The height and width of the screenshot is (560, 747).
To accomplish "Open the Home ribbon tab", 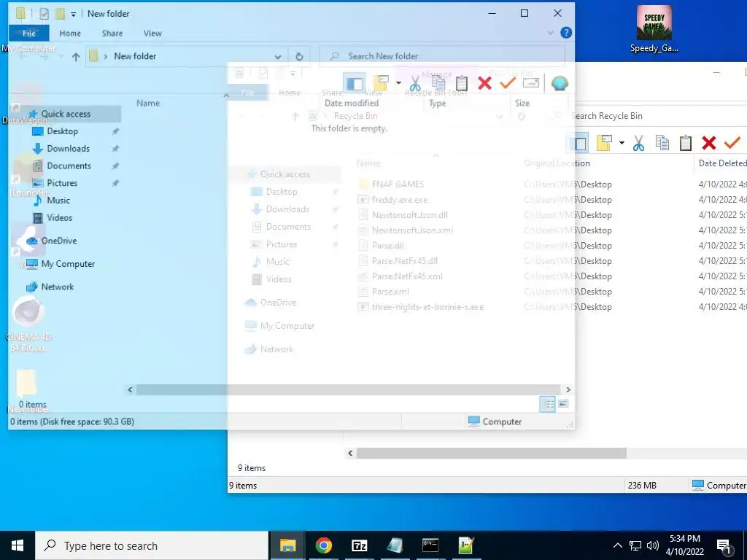I will pyautogui.click(x=70, y=34).
